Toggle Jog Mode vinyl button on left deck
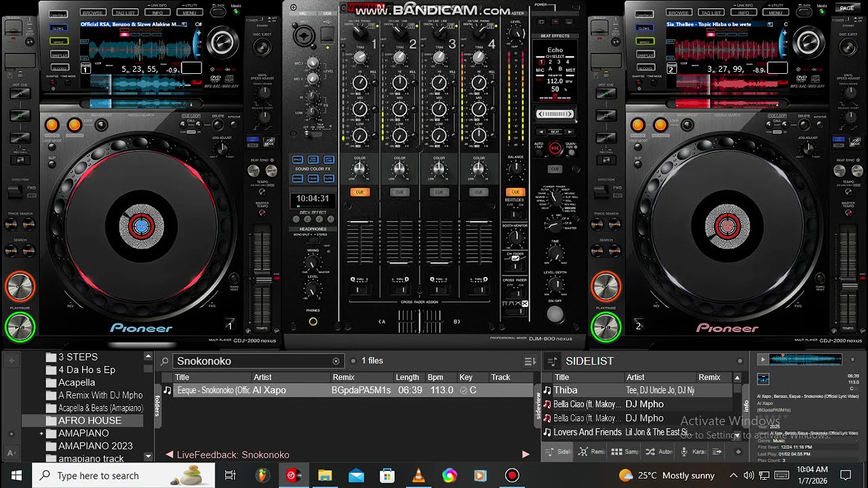The height and width of the screenshot is (488, 868). (269, 142)
